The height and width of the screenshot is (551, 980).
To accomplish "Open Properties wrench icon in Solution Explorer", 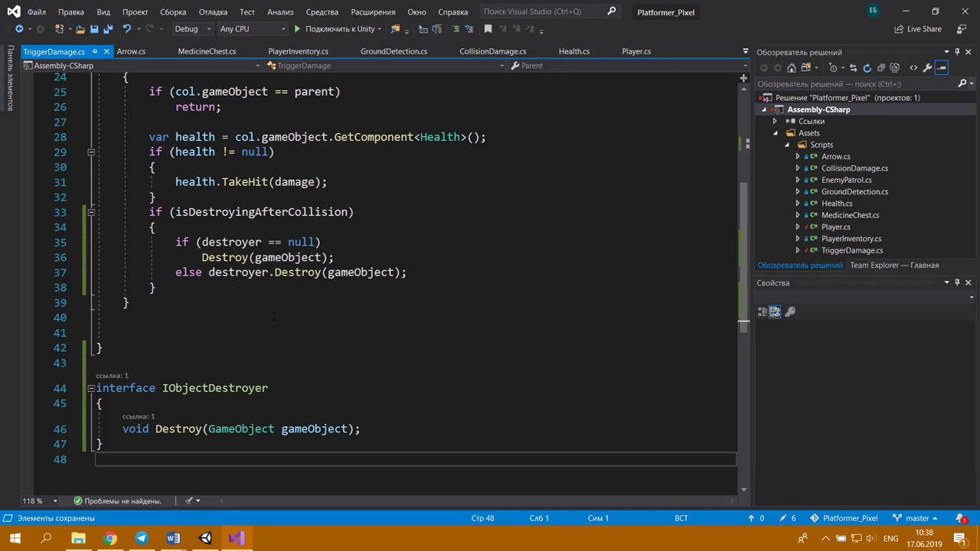I will [927, 68].
